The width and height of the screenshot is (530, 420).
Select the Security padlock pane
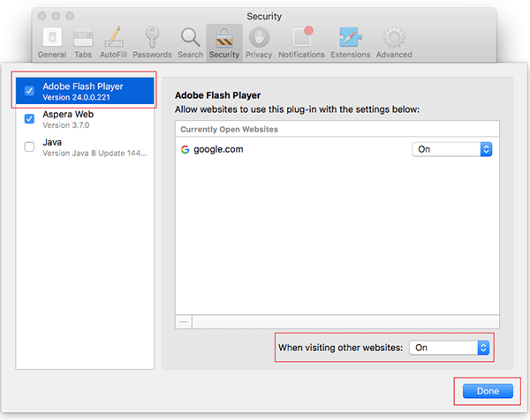224,42
